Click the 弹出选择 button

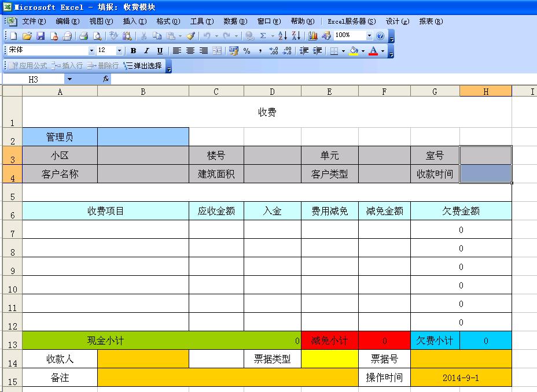pyautogui.click(x=143, y=66)
